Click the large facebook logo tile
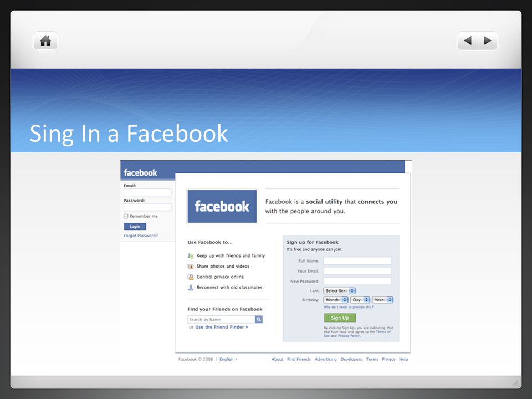The image size is (532, 399). pyautogui.click(x=222, y=206)
